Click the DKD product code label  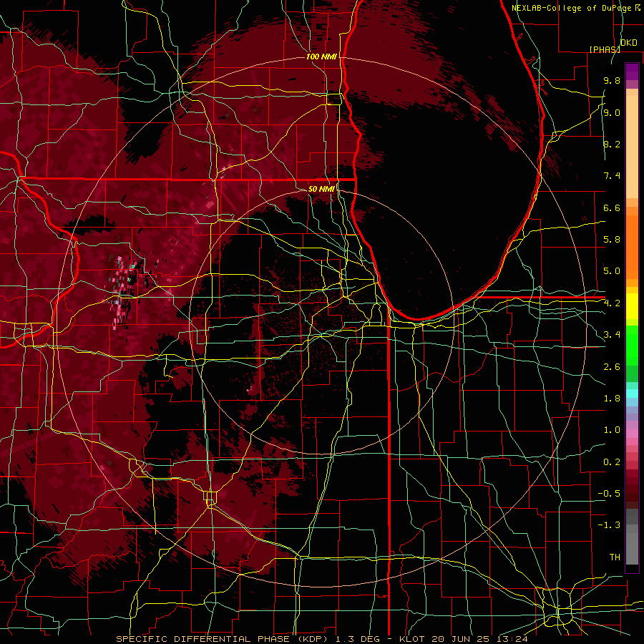[628, 42]
